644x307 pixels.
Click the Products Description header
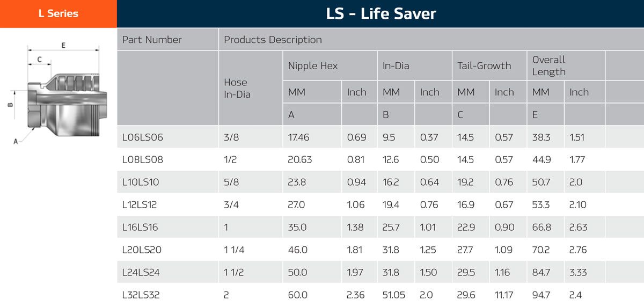click(273, 40)
